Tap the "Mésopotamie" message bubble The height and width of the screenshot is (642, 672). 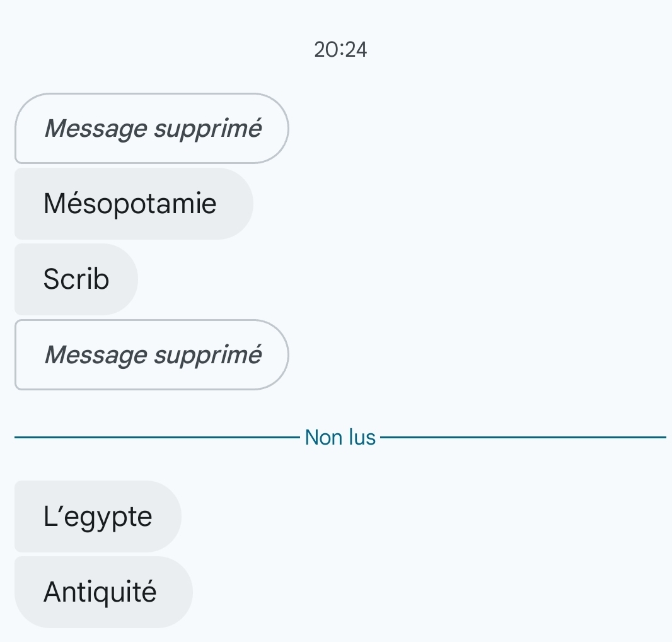pos(133,204)
